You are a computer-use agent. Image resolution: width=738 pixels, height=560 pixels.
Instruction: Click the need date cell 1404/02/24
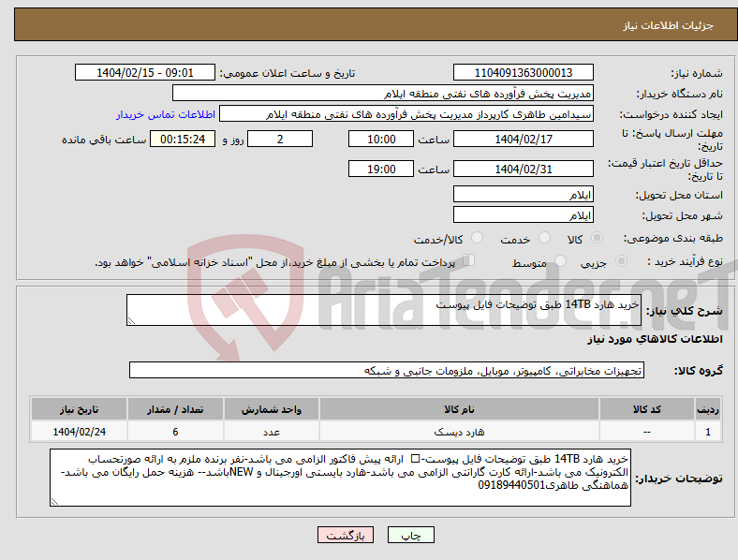coord(79,432)
